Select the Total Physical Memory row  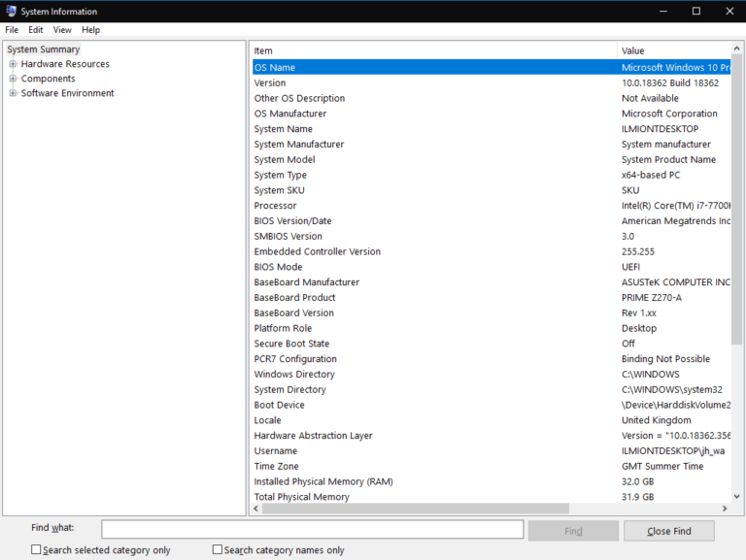pos(492,497)
